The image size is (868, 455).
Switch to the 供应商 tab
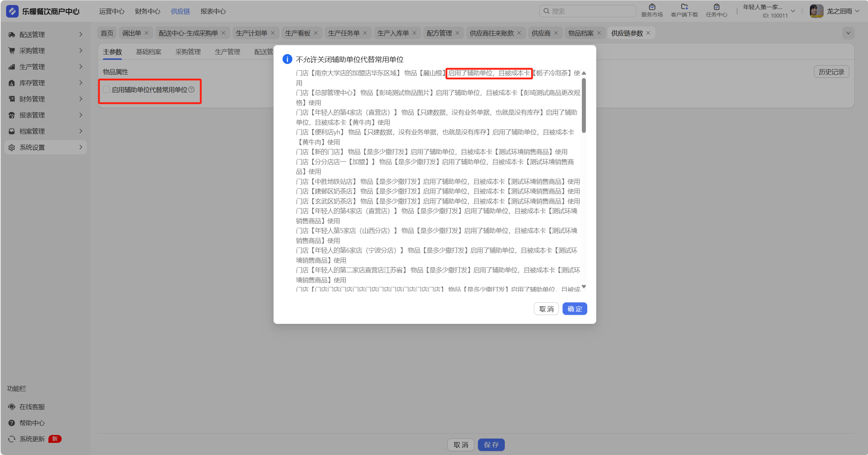(541, 33)
